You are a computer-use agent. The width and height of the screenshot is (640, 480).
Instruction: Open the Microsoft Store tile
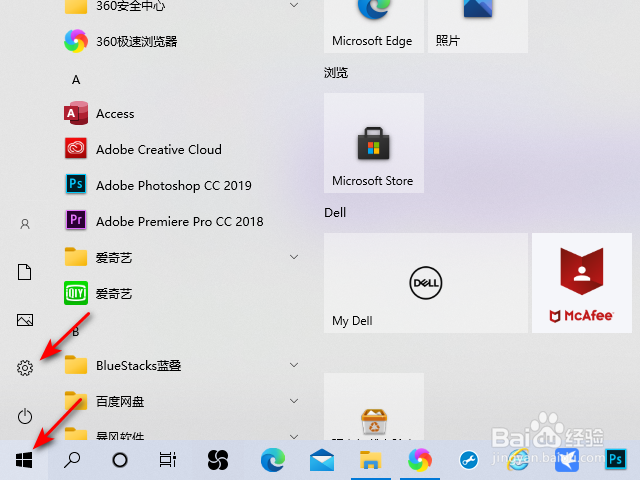[x=374, y=143]
